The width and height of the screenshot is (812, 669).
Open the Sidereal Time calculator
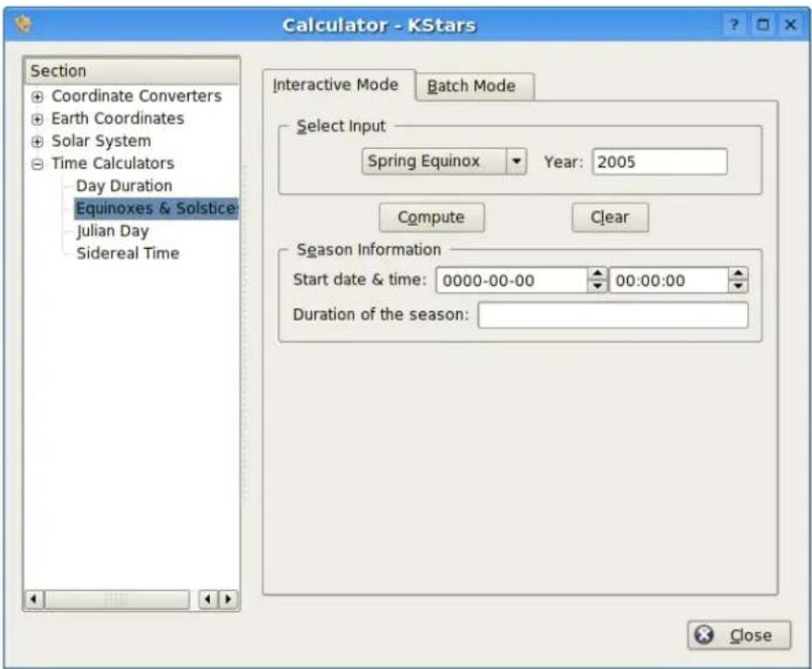click(x=128, y=253)
